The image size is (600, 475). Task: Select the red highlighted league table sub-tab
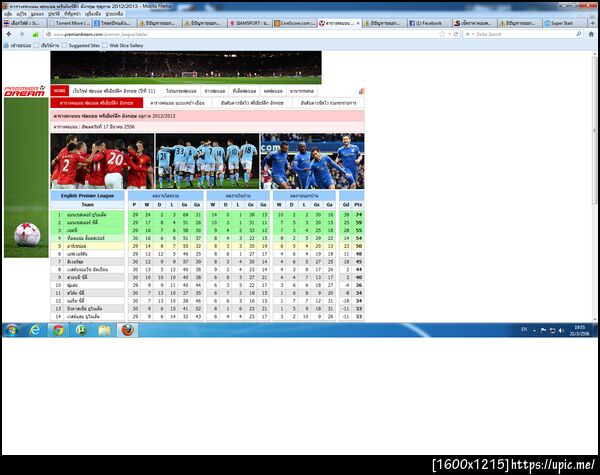point(96,103)
